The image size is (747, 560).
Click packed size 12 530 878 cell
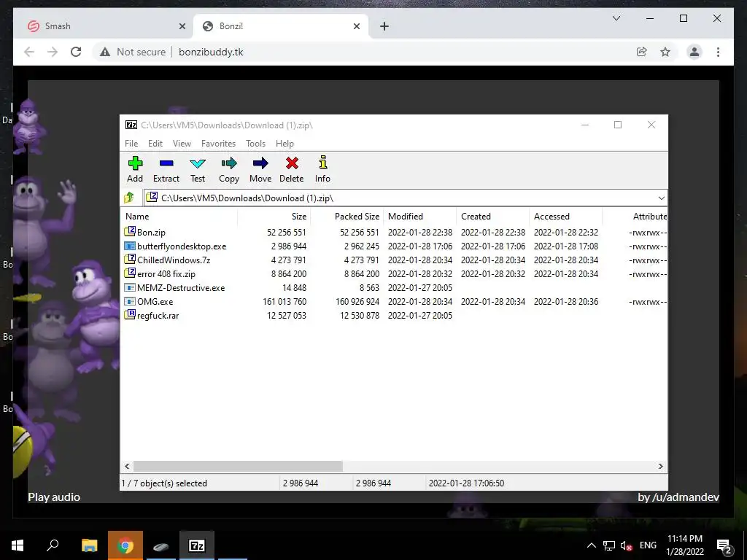point(360,315)
